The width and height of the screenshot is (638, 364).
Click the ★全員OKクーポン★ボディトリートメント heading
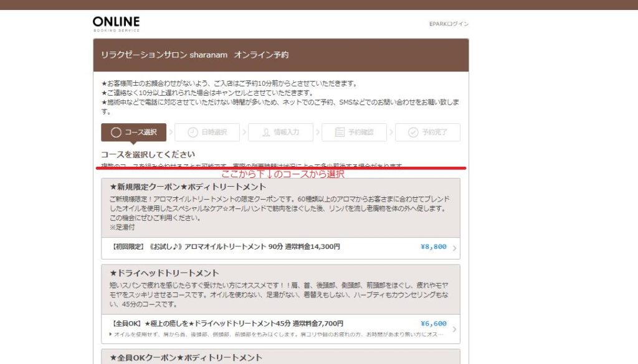(x=186, y=358)
